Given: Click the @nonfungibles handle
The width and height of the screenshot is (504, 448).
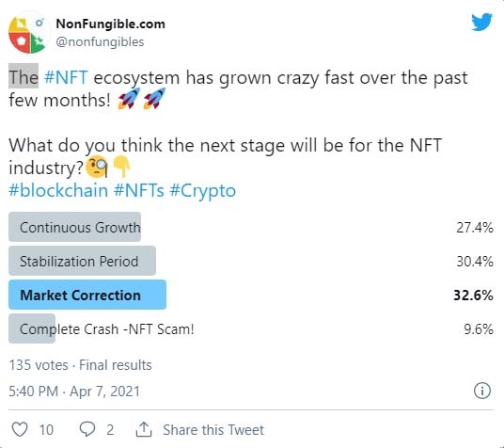Looking at the screenshot, I should click(100, 42).
